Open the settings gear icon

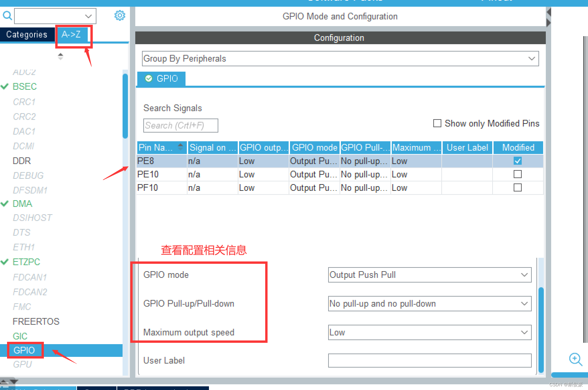(x=120, y=15)
